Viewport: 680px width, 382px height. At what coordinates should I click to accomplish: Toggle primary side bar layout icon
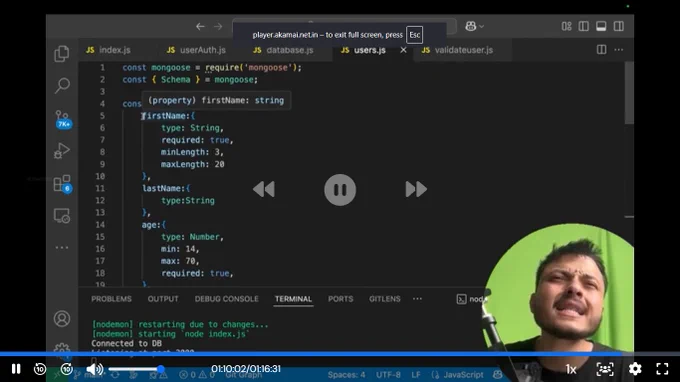click(x=584, y=26)
